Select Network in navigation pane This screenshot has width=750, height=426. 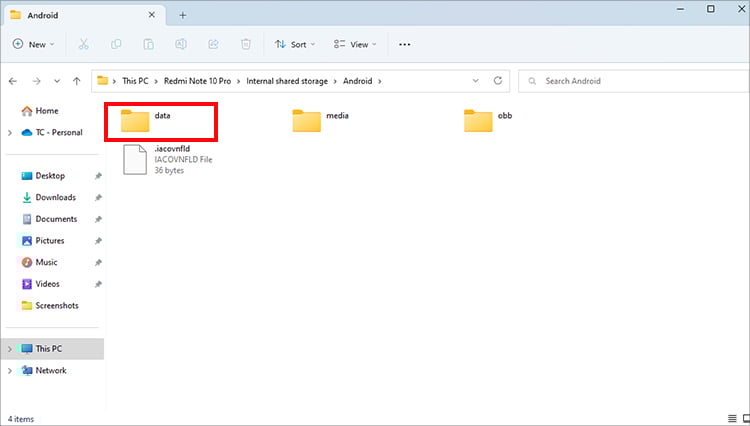click(x=44, y=371)
